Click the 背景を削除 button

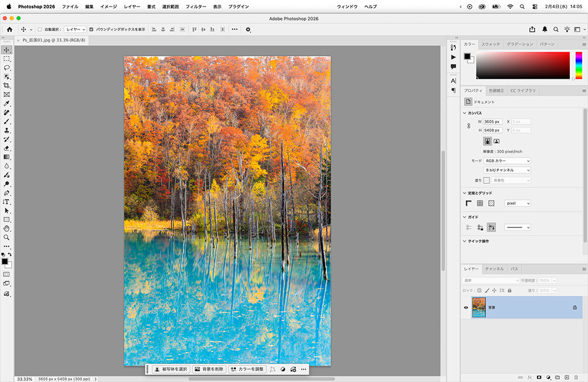[209, 369]
